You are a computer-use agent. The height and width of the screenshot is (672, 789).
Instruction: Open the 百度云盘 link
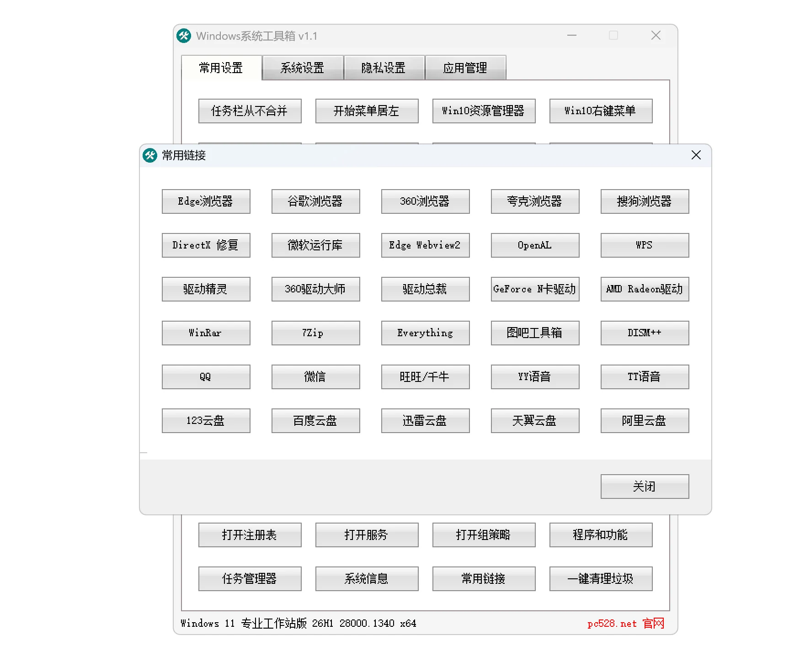click(x=315, y=420)
